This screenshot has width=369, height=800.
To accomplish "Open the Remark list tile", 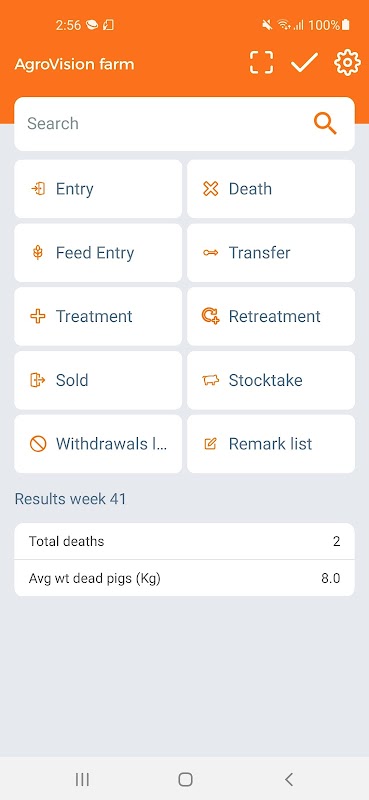I will point(271,444).
